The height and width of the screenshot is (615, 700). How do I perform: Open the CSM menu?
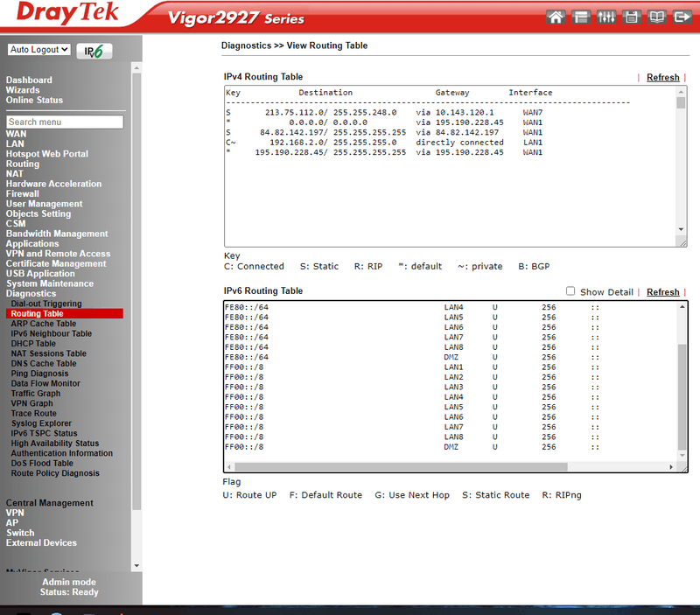click(x=16, y=224)
